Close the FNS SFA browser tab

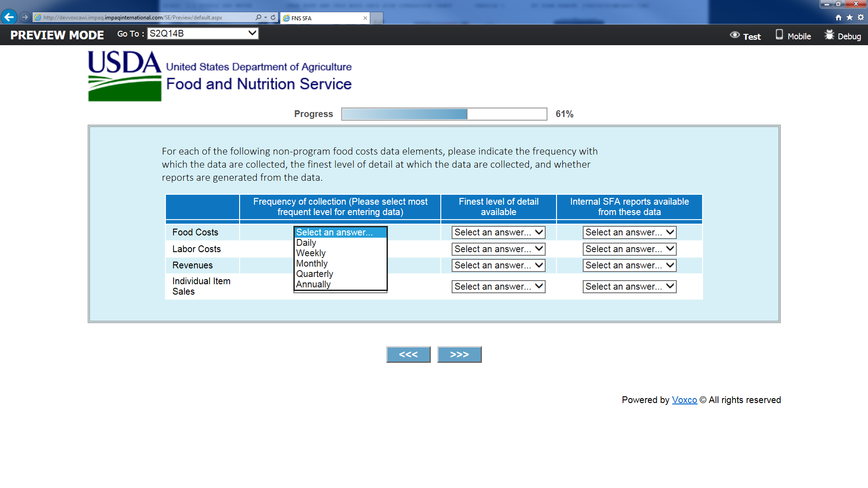click(x=365, y=18)
